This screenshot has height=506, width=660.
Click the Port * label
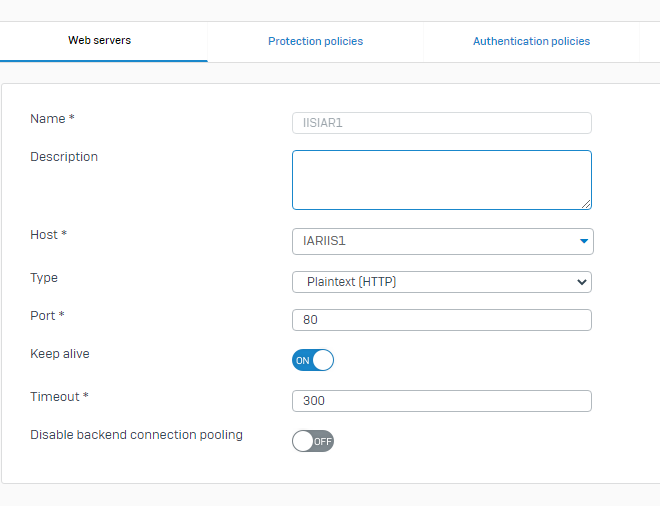coord(47,315)
